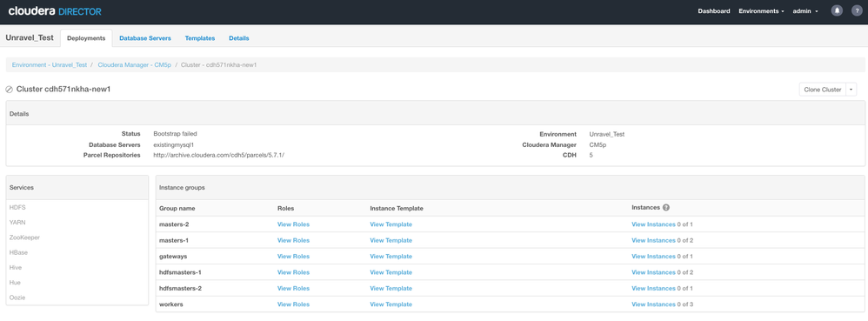This screenshot has width=868, height=321.
Task: View Roles for hdfsmasters-2
Action: [x=293, y=289]
